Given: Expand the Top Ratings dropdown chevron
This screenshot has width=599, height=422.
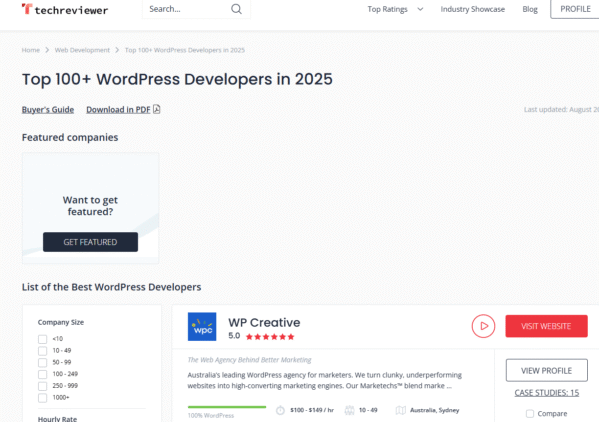Looking at the screenshot, I should (x=420, y=9).
